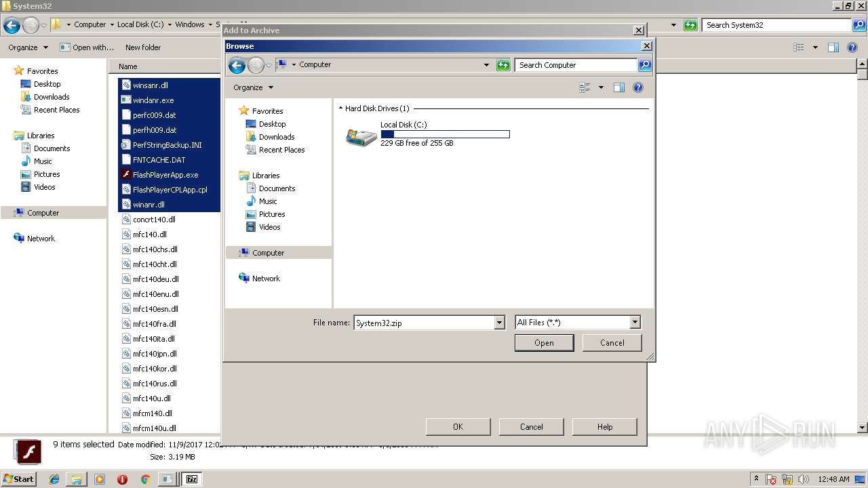This screenshot has width=868, height=488.
Task: Click scroll down arrow in System32 file list
Action: click(x=863, y=428)
